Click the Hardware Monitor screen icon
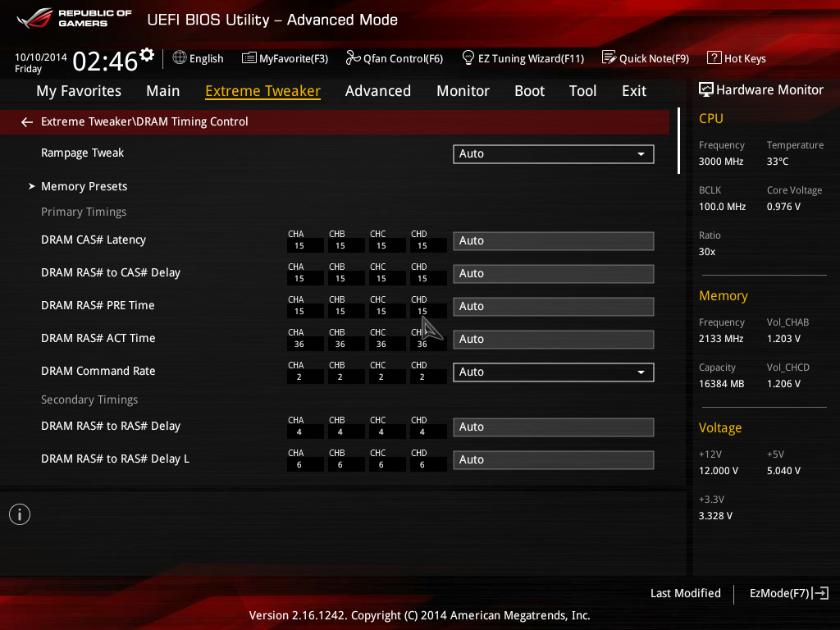840x630 pixels. [x=706, y=89]
